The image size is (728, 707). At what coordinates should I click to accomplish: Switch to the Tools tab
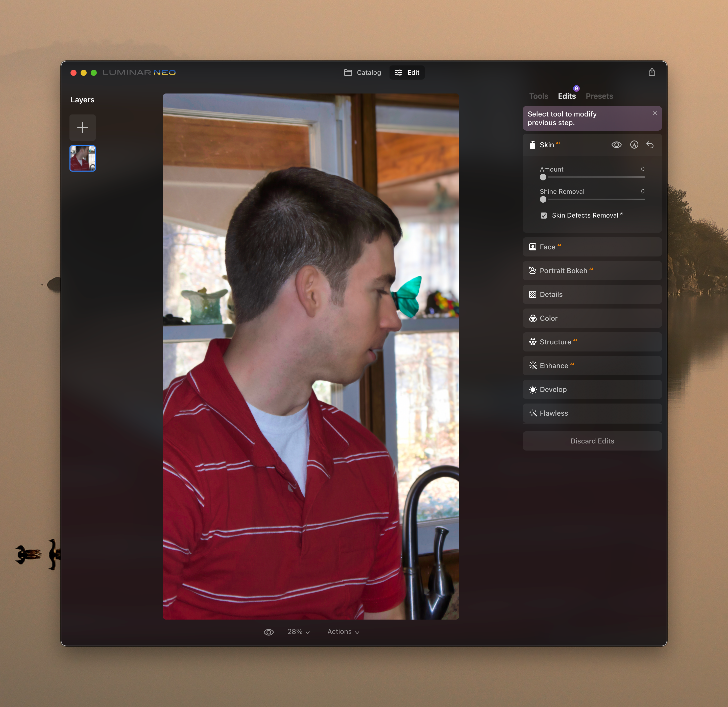(538, 96)
